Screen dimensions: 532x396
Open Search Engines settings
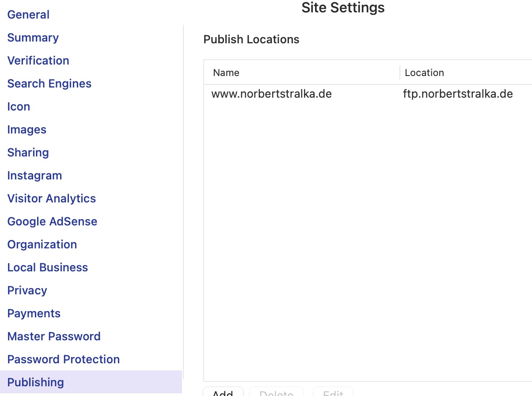tap(49, 84)
